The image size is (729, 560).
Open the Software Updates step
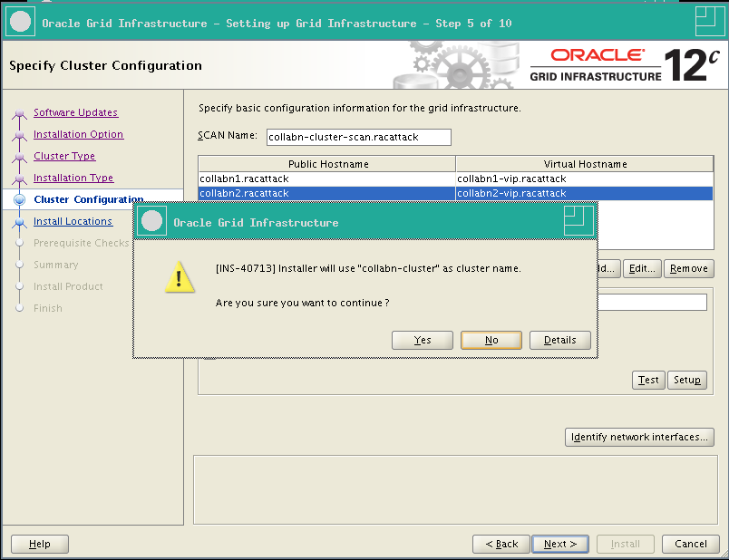76,112
